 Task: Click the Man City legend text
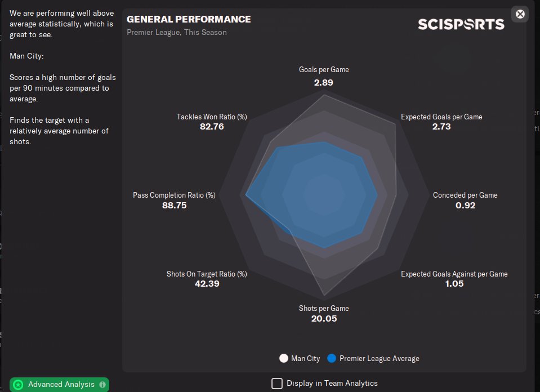point(305,358)
